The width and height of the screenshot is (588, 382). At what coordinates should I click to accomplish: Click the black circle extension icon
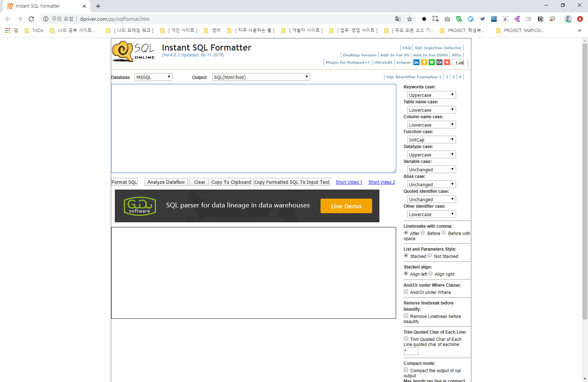(x=424, y=19)
